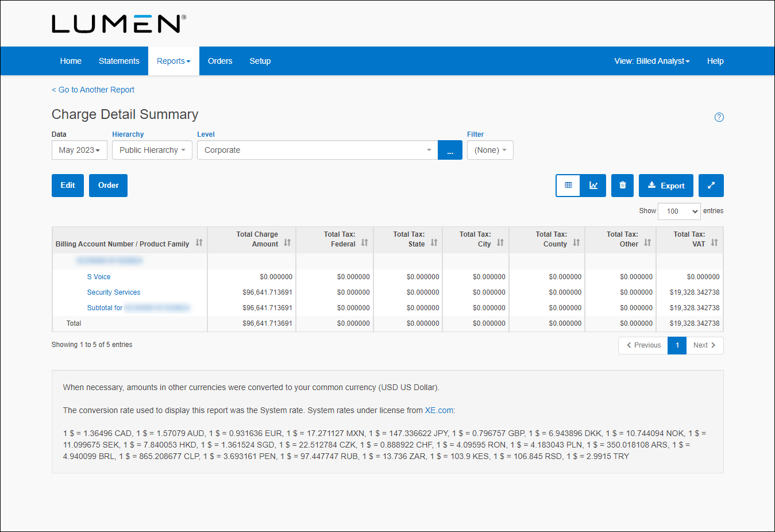Sort by Total Tax: County column
Image resolution: width=775 pixels, height=532 pixels.
point(576,243)
